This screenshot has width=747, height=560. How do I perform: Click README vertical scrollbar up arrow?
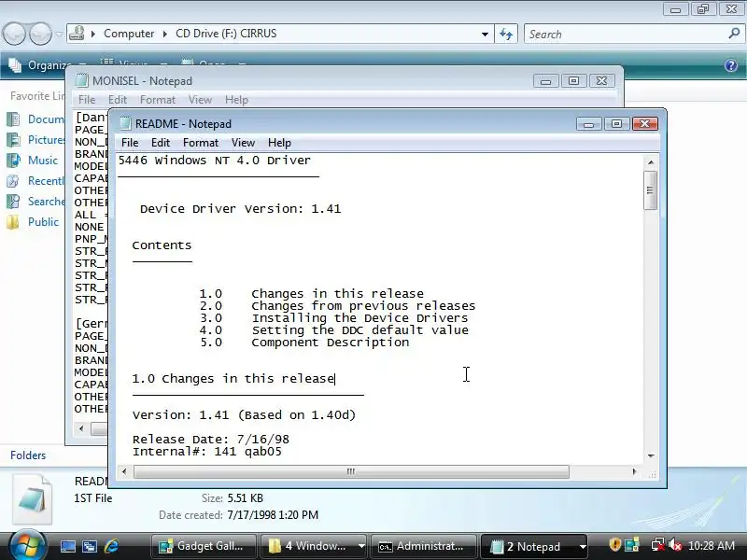click(x=651, y=161)
